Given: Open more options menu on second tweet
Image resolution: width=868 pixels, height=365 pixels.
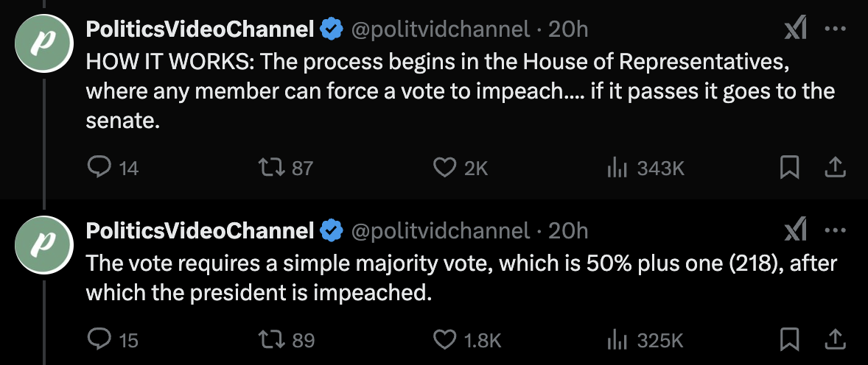Looking at the screenshot, I should point(836,230).
